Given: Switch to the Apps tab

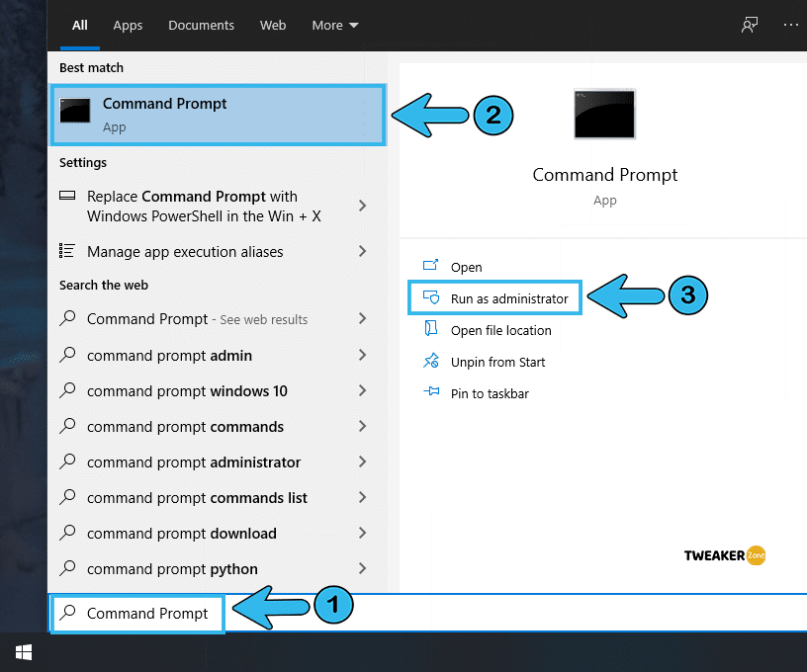Looking at the screenshot, I should click(x=128, y=25).
